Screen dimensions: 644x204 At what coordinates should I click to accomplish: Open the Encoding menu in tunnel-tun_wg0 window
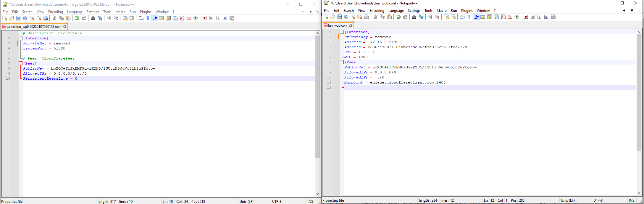coord(55,12)
